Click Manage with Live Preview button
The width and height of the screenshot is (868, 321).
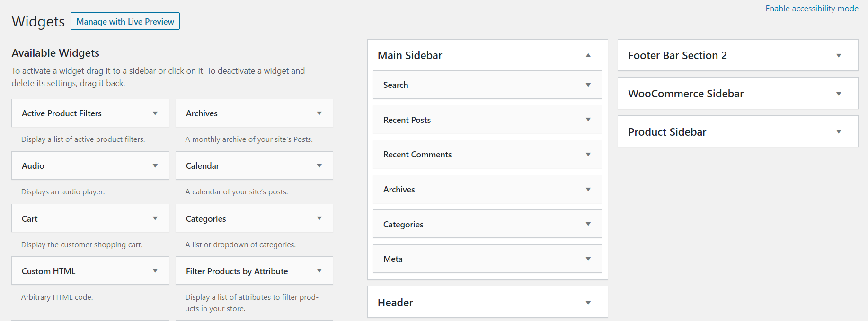coord(125,21)
